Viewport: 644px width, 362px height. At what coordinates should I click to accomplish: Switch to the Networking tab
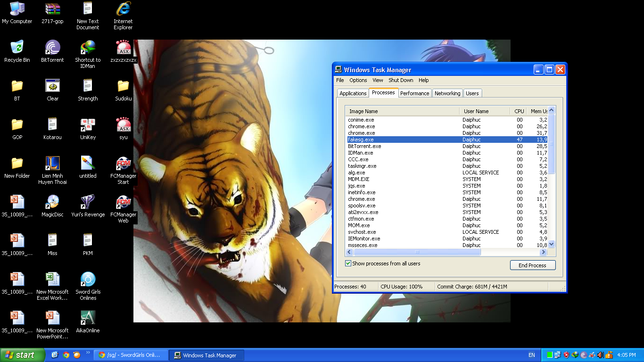point(447,93)
